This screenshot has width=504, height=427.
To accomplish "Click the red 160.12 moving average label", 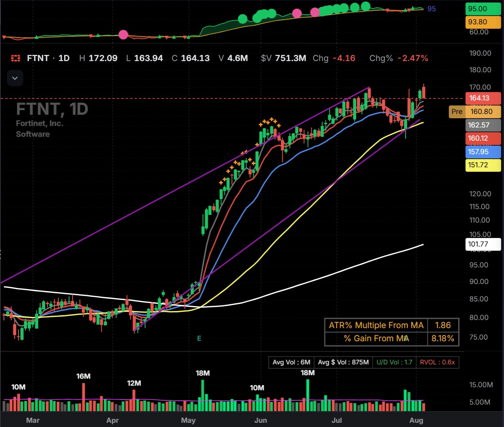I will [x=483, y=138].
